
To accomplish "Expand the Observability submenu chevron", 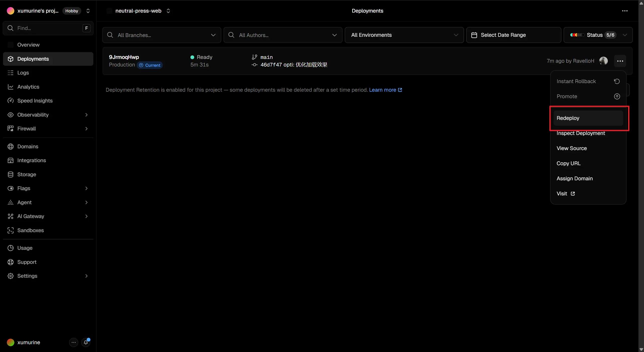I will pyautogui.click(x=86, y=115).
